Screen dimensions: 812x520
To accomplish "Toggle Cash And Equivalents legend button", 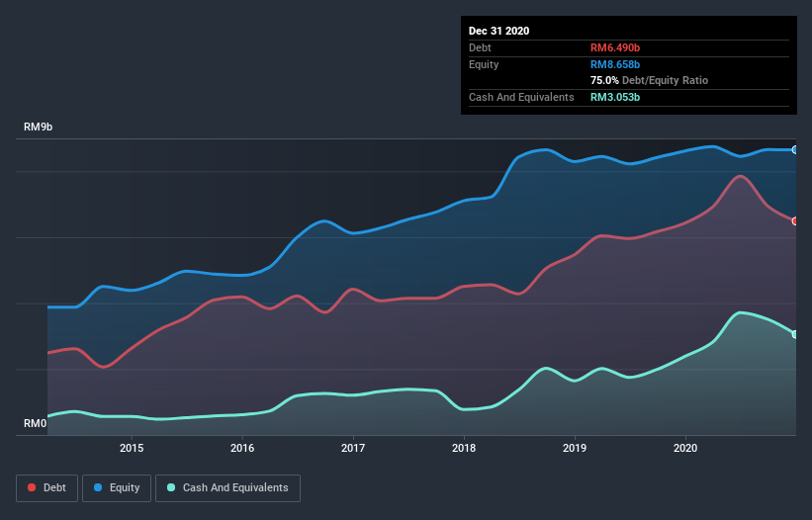I will (x=227, y=488).
